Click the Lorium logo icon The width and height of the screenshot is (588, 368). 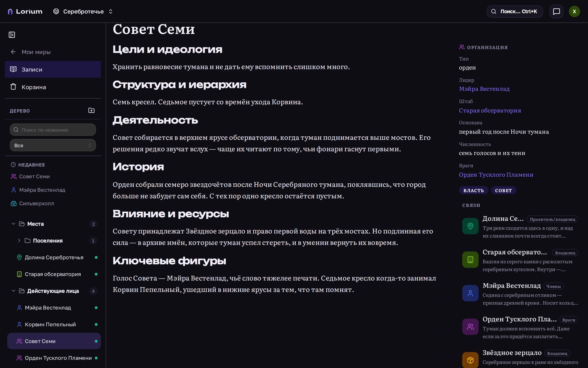(x=10, y=11)
